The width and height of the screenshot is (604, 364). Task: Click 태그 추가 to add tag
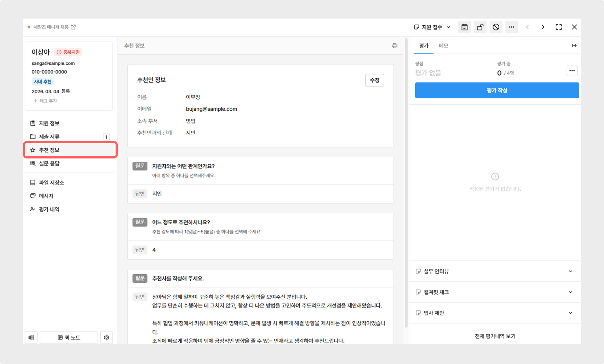tap(45, 101)
